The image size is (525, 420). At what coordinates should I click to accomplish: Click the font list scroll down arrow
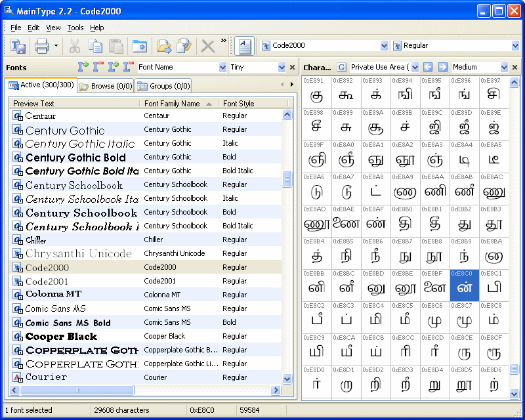tap(287, 379)
